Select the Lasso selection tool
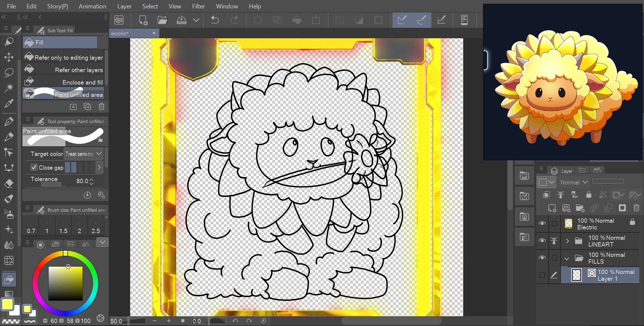 tap(9, 72)
